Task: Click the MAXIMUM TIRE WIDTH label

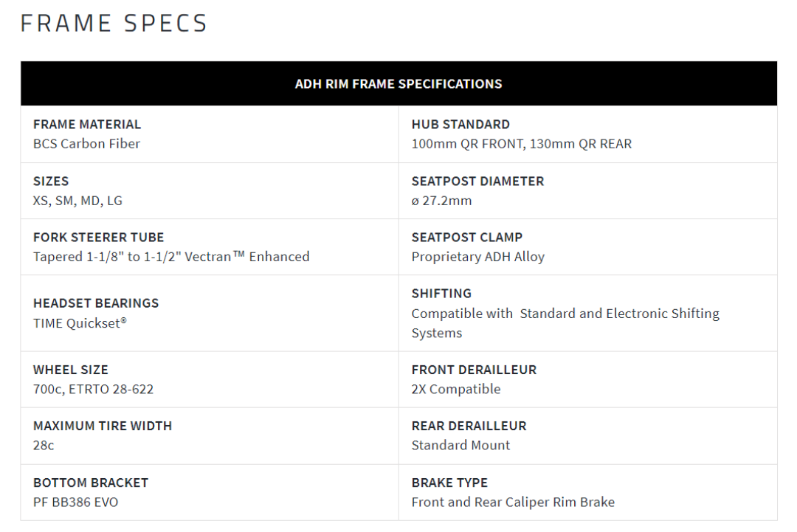Action: [103, 426]
